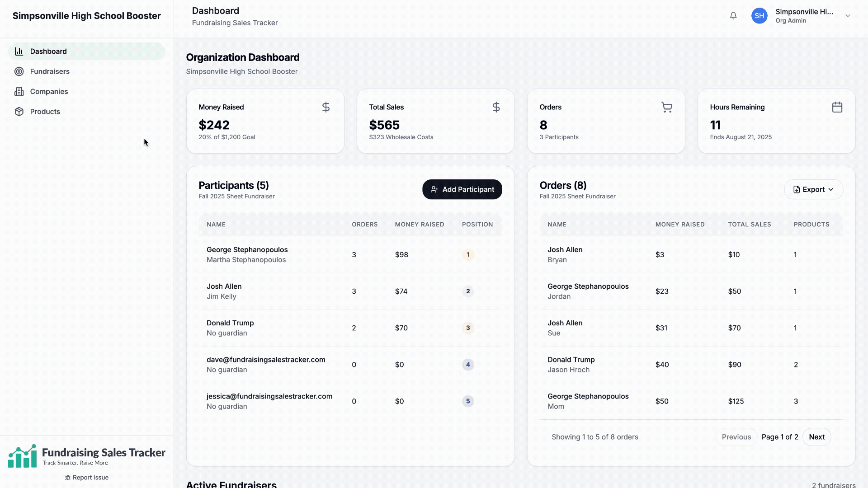Click the Fundraisers target icon
This screenshot has height=488, width=868.
(19, 71)
